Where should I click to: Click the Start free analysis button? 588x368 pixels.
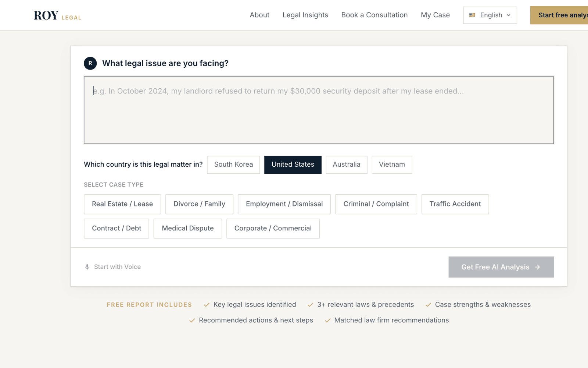pyautogui.click(x=559, y=15)
